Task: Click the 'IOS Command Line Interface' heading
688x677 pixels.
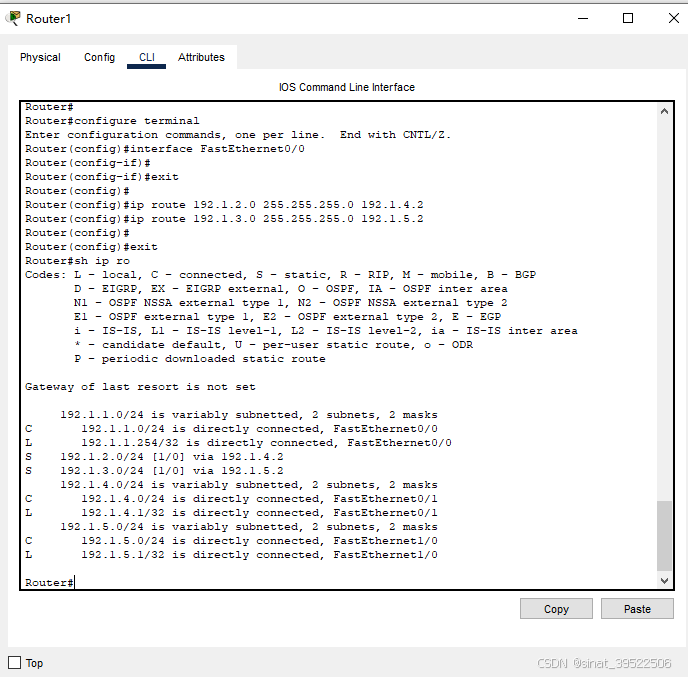Action: click(x=347, y=87)
